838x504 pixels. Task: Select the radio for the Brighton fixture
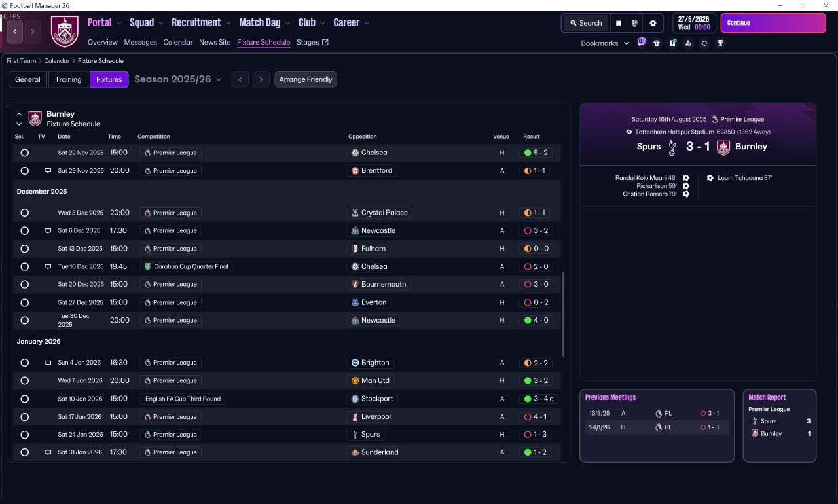24,363
